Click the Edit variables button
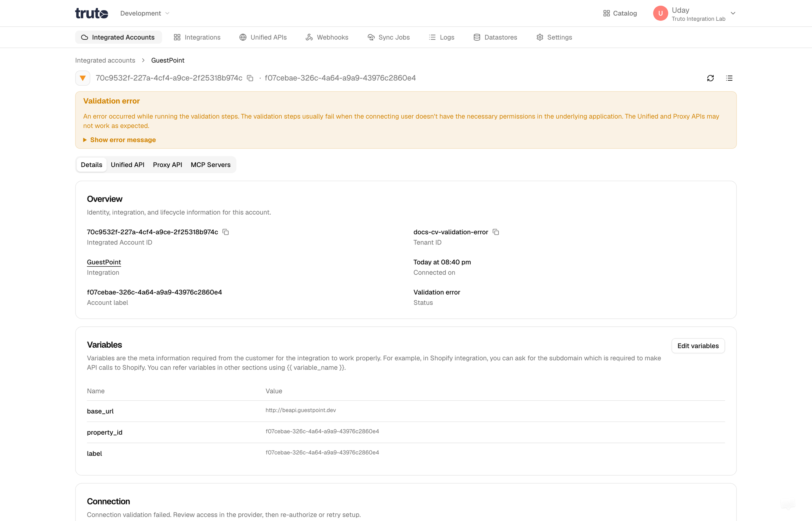Viewport: 812px width, 521px height. (x=698, y=346)
